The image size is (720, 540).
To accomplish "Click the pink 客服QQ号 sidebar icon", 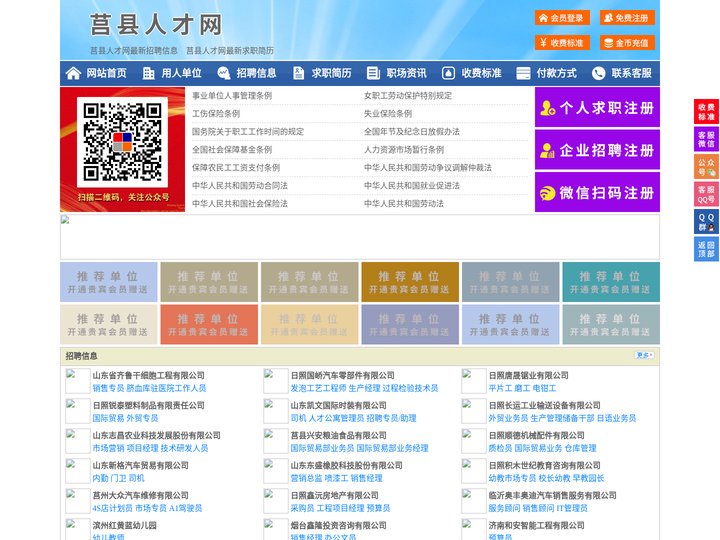I will click(706, 194).
